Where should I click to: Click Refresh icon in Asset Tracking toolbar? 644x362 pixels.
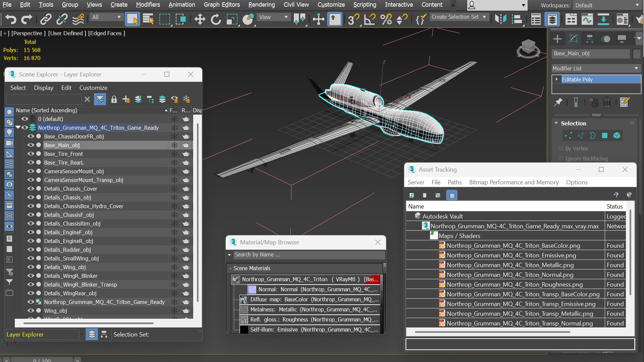[x=412, y=195]
